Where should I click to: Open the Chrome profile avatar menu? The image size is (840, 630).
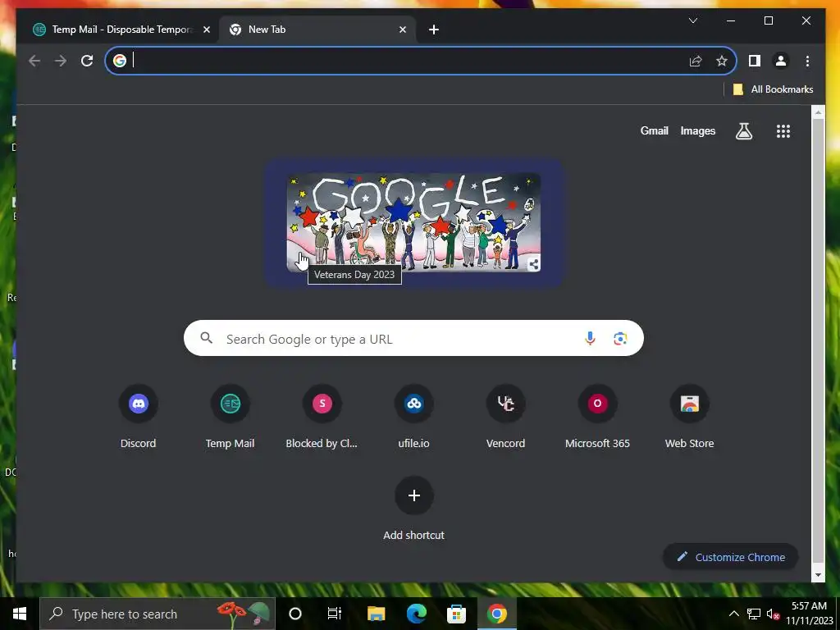[x=781, y=61]
